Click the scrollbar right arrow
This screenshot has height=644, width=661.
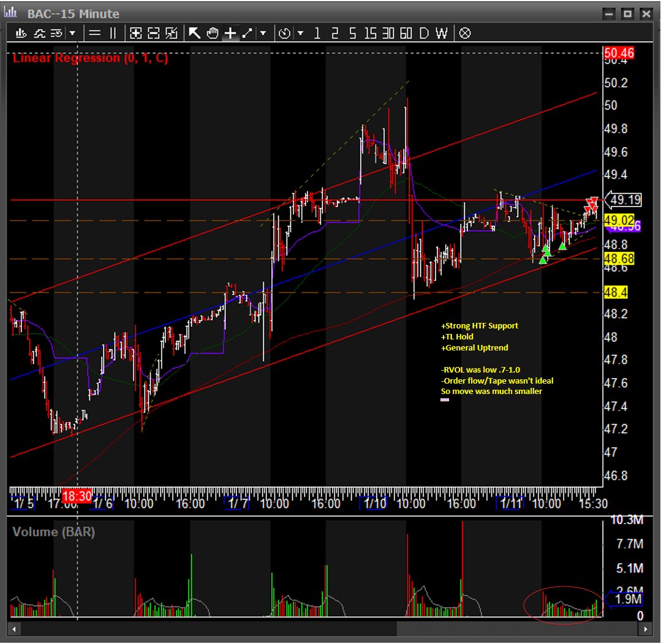646,629
